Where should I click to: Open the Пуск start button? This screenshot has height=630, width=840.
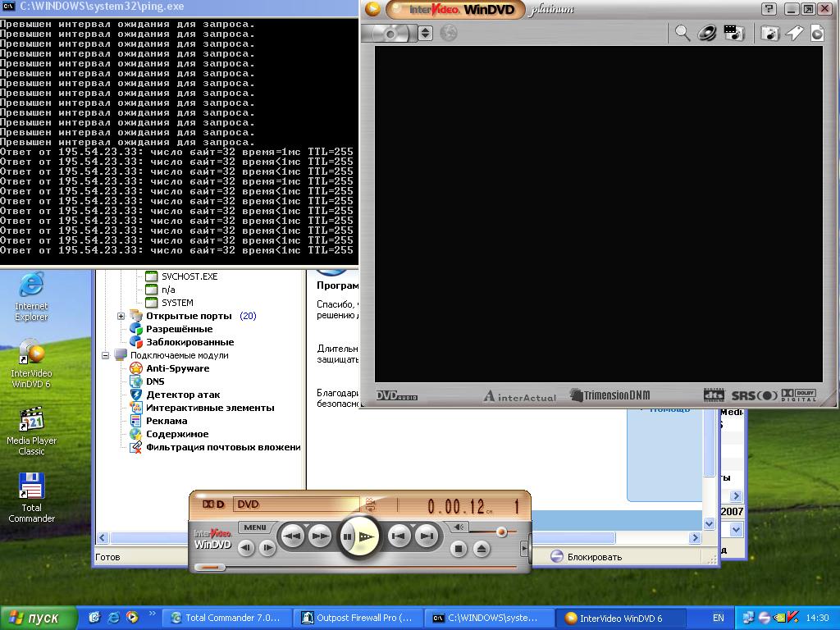pyautogui.click(x=34, y=618)
